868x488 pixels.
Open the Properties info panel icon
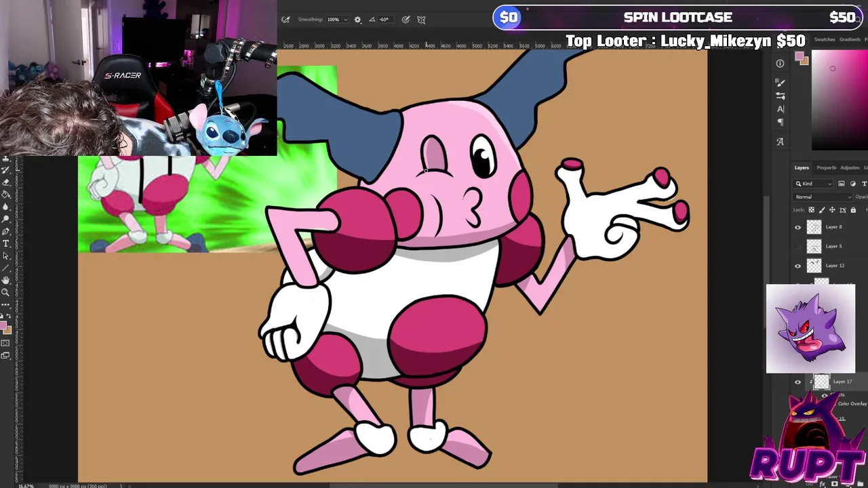click(x=780, y=64)
